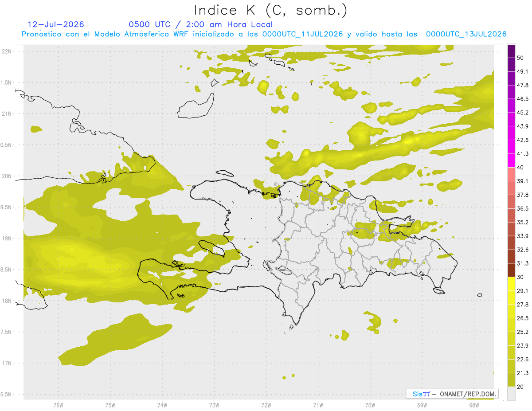Click the 'Indice K (C, somb.)' chart title

(x=270, y=10)
